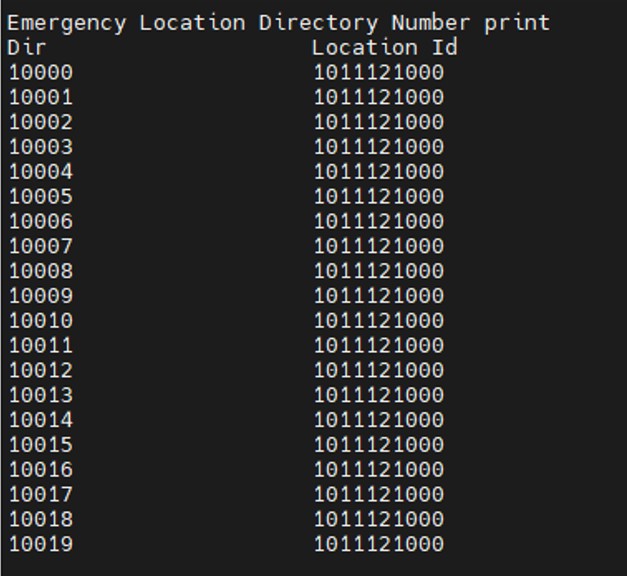Click directory entry 10014
627x576 pixels.
pos(41,420)
